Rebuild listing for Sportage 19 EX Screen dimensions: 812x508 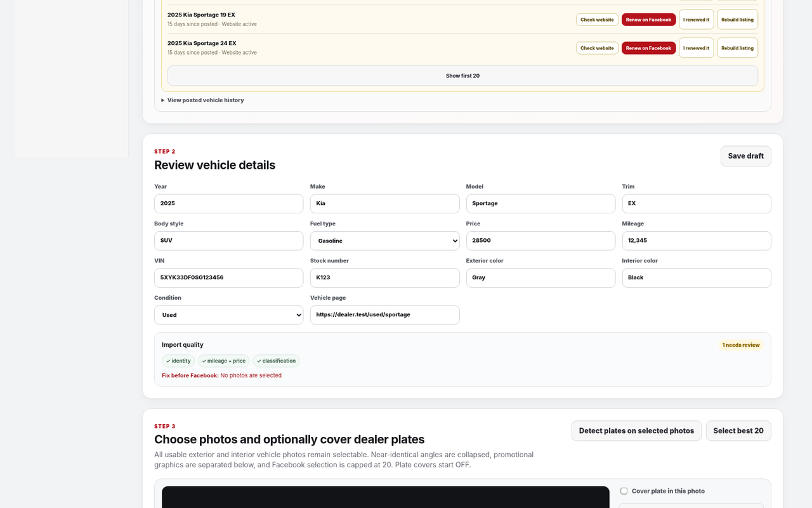click(737, 20)
